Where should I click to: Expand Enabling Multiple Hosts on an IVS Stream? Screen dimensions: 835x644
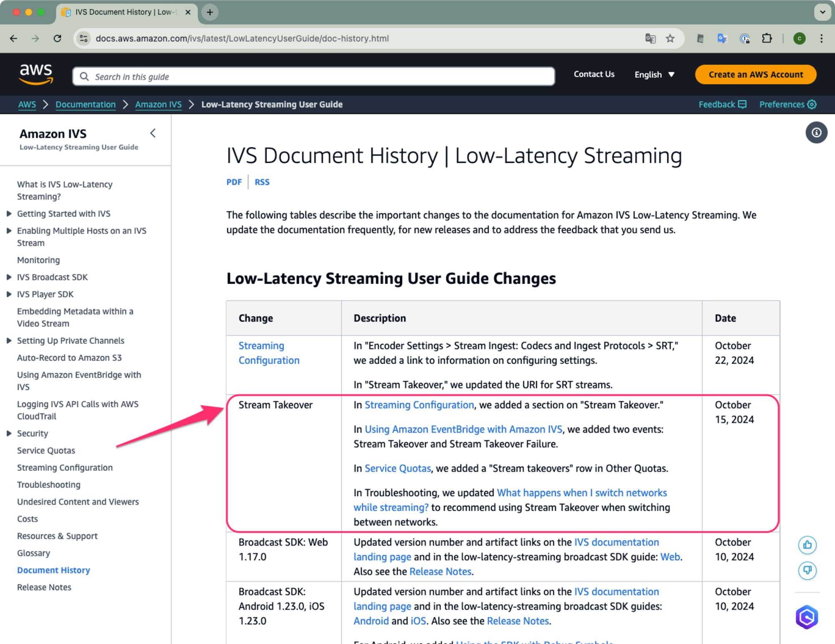[x=9, y=231]
